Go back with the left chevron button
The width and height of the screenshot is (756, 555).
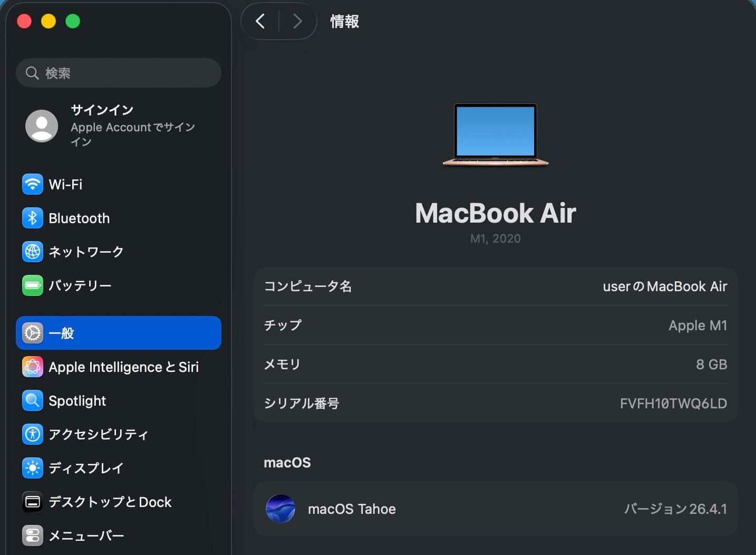260,21
